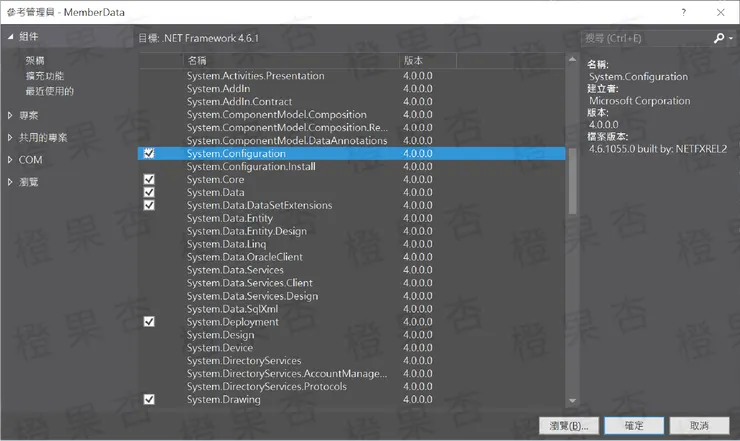Select System.DirectoryServices row

coord(352,361)
